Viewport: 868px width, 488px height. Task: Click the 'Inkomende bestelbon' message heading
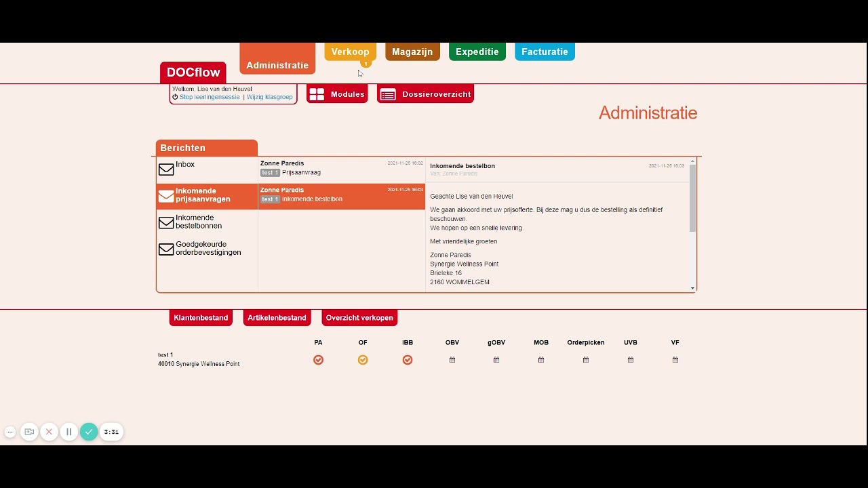coord(462,166)
